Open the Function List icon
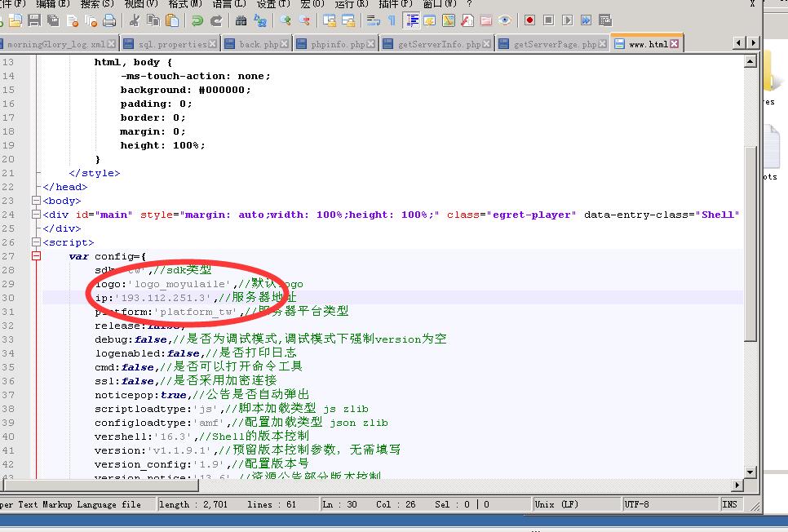Viewport: 788px width, 532px height. pos(467,20)
